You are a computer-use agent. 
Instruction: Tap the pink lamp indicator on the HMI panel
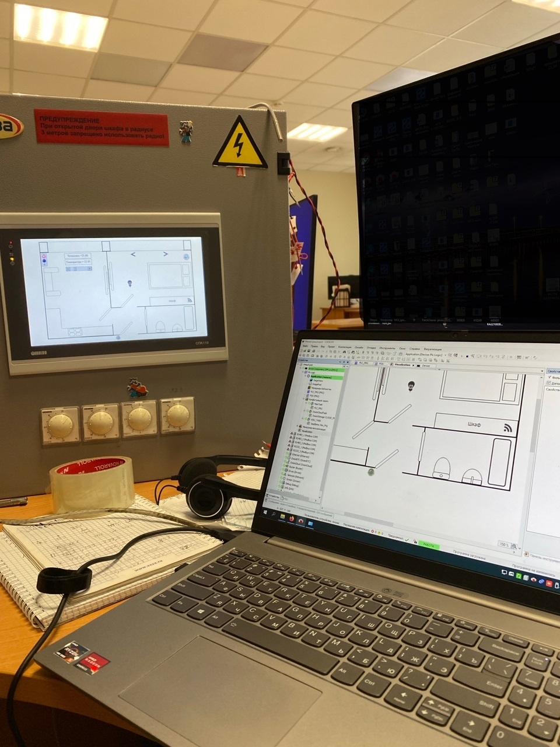coord(44,256)
